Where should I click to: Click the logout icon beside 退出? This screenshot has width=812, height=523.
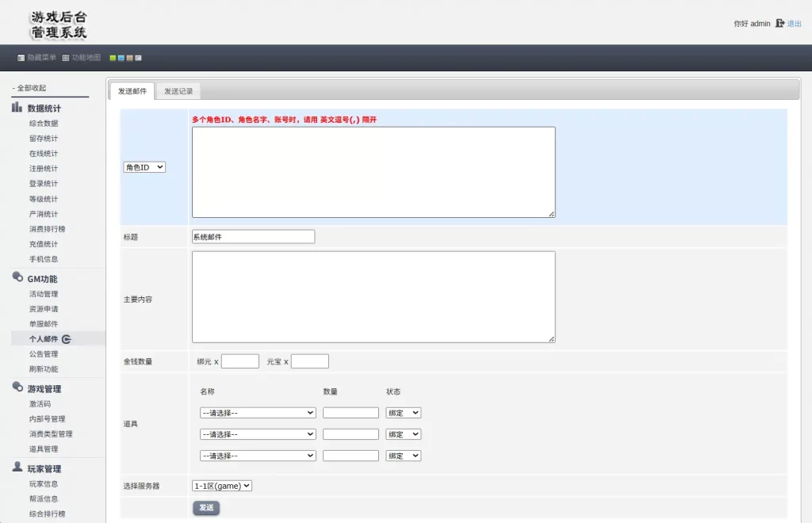point(779,24)
